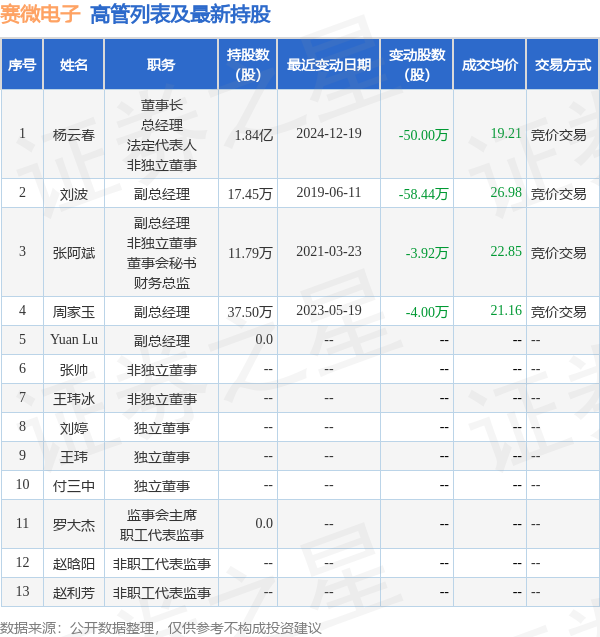Click the 数据来源 footnote text at bottom
The image size is (600, 637).
[x=161, y=627]
